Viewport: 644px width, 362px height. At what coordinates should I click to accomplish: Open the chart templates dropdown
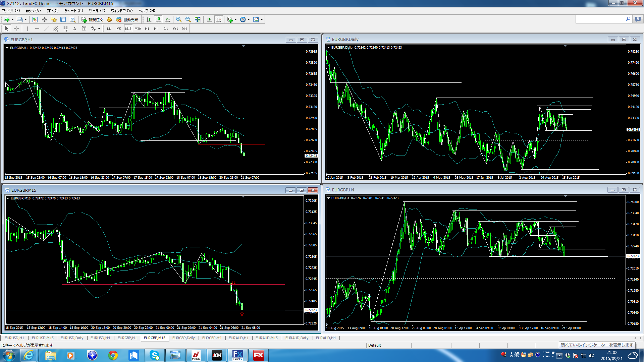click(x=262, y=19)
